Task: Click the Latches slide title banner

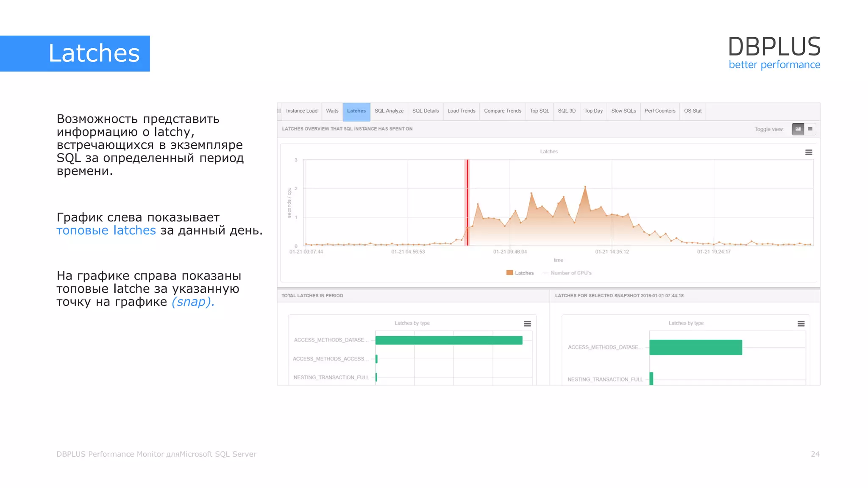Action: coord(75,53)
